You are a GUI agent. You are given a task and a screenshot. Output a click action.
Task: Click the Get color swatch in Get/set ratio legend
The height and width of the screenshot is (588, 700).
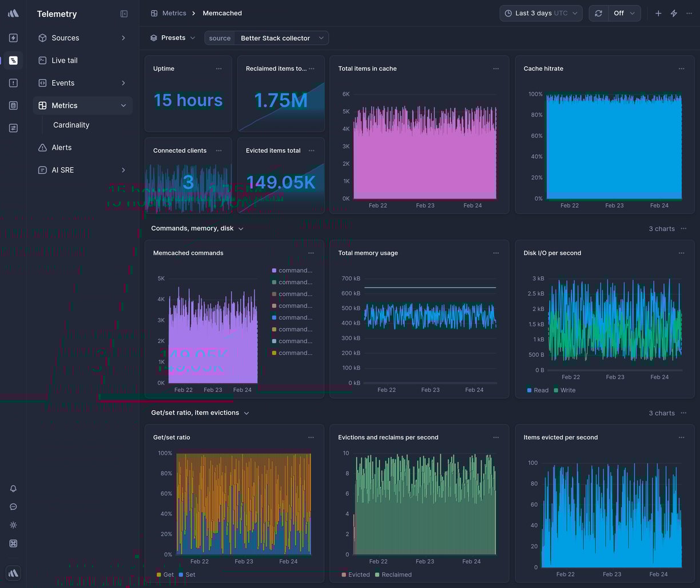(158, 574)
